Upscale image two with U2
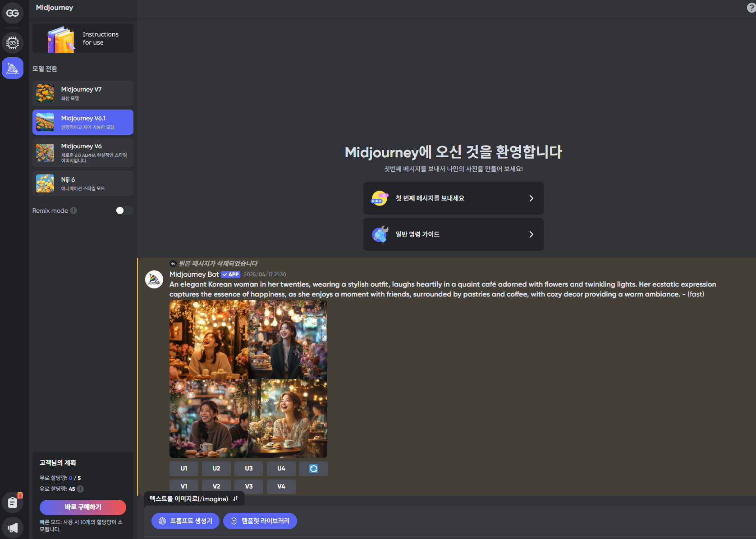 (x=216, y=469)
